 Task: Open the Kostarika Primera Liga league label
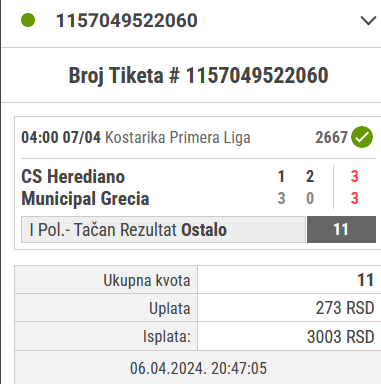pos(178,137)
